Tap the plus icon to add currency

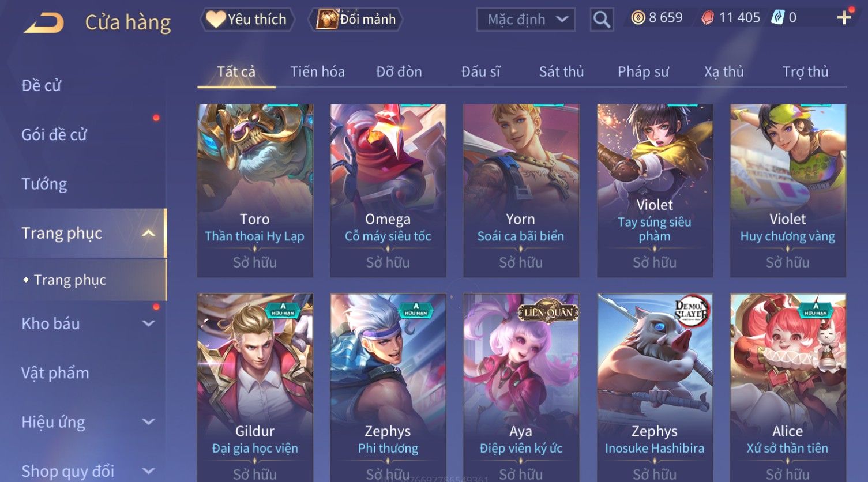point(844,18)
